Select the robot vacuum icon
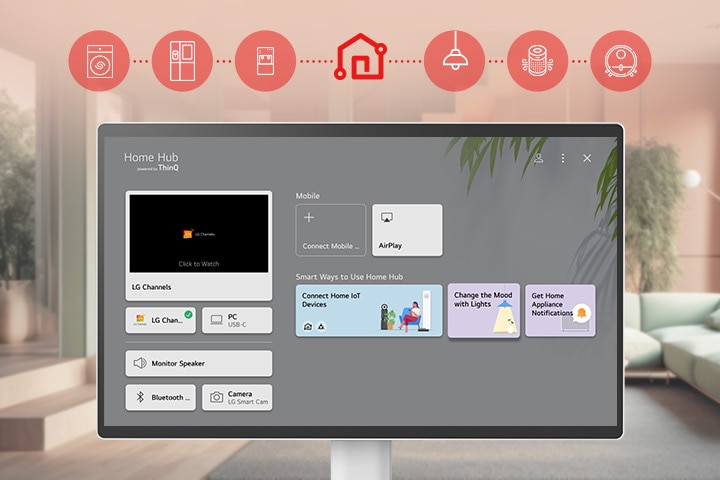This screenshot has height=480, width=720. [x=621, y=61]
